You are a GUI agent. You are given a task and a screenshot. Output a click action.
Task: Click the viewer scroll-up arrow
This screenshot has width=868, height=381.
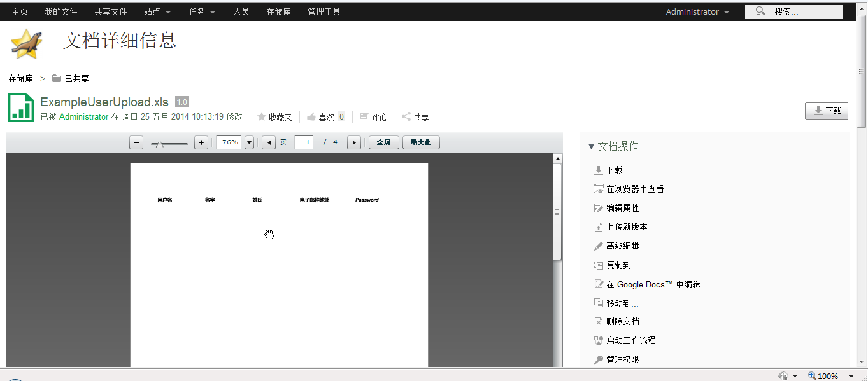click(x=557, y=158)
